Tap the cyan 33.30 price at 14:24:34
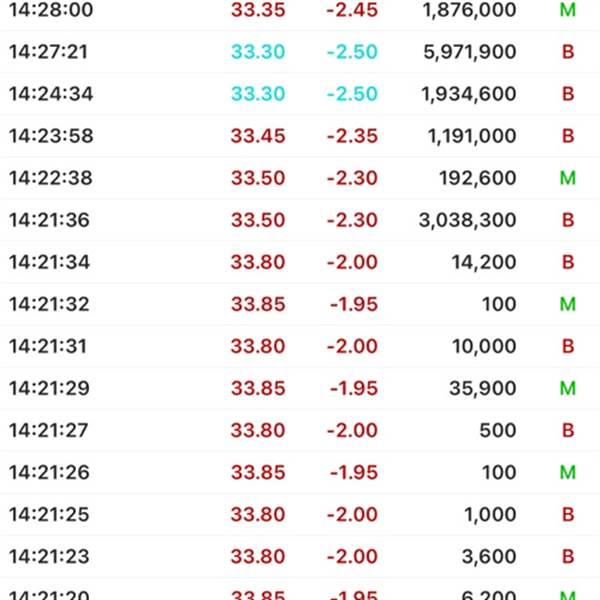Screen dimensions: 600x600 [x=258, y=94]
